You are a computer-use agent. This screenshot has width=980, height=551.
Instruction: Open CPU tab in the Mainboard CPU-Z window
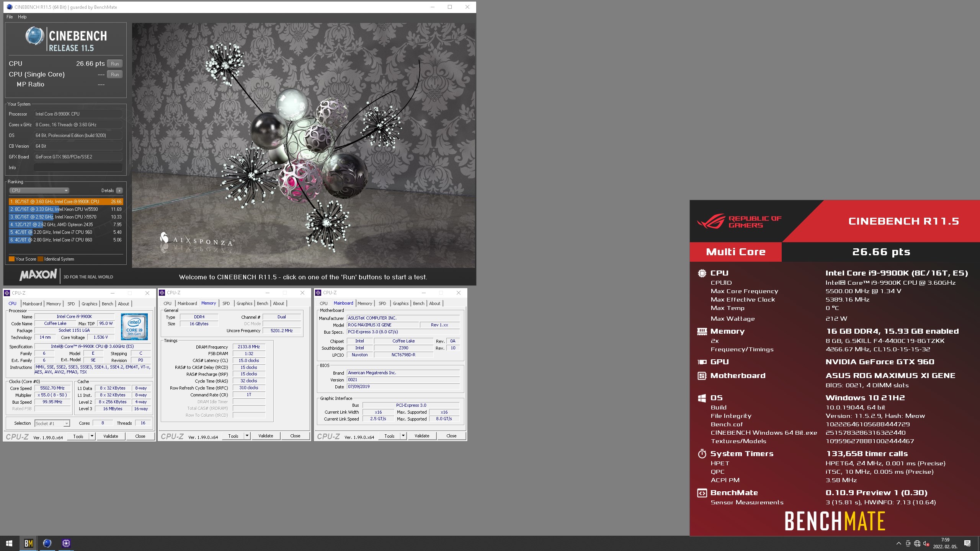(324, 303)
